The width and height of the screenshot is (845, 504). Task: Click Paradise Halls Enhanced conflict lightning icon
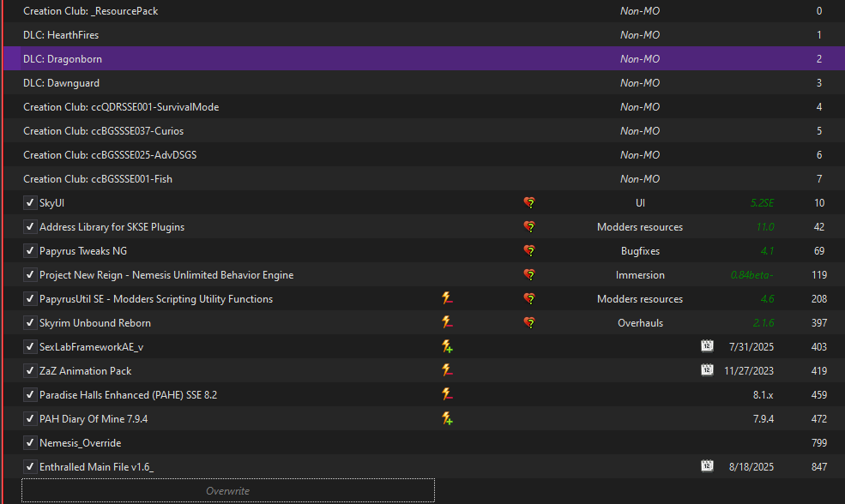(x=447, y=394)
